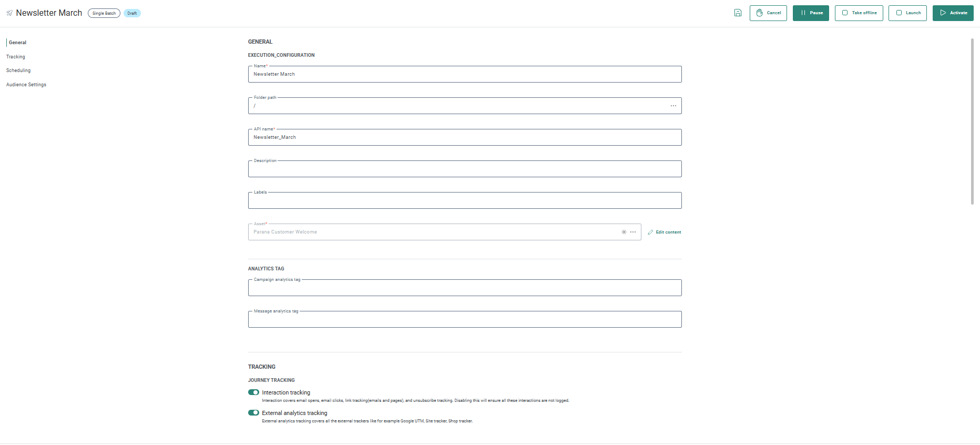Click into the Description input field
The image size is (980, 445).
point(465,169)
